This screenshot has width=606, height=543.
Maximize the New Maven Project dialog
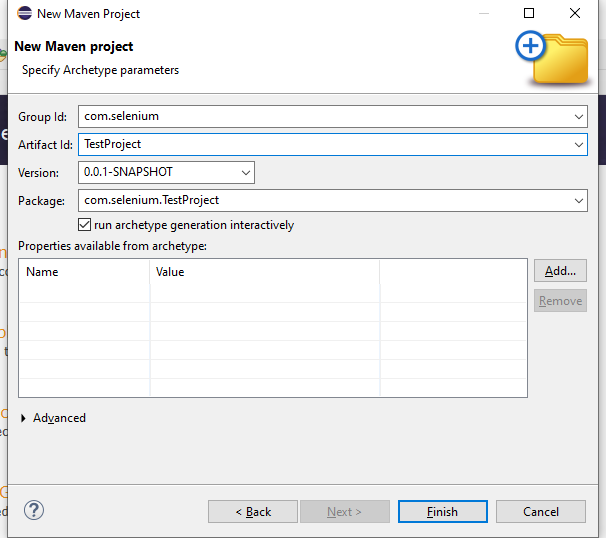[x=529, y=13]
